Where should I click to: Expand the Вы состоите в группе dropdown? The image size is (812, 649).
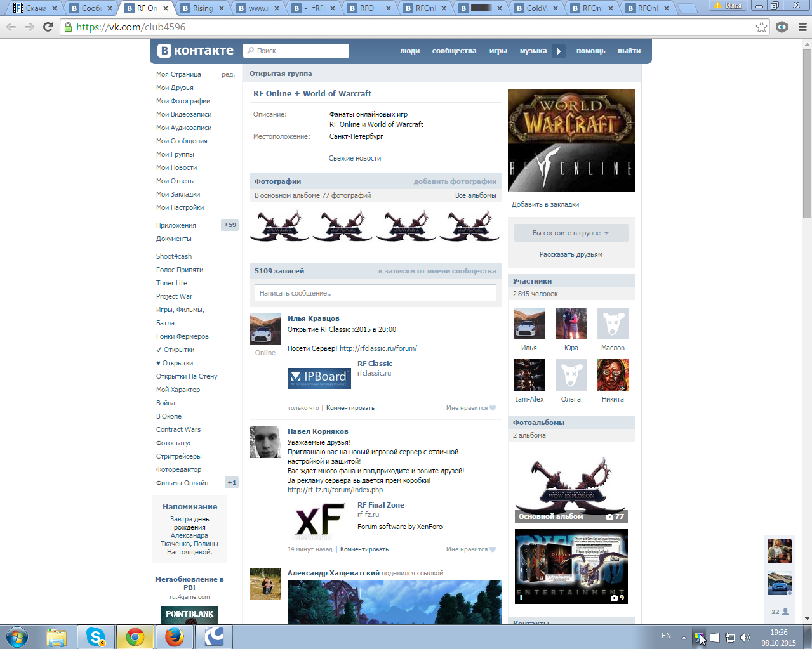point(571,233)
